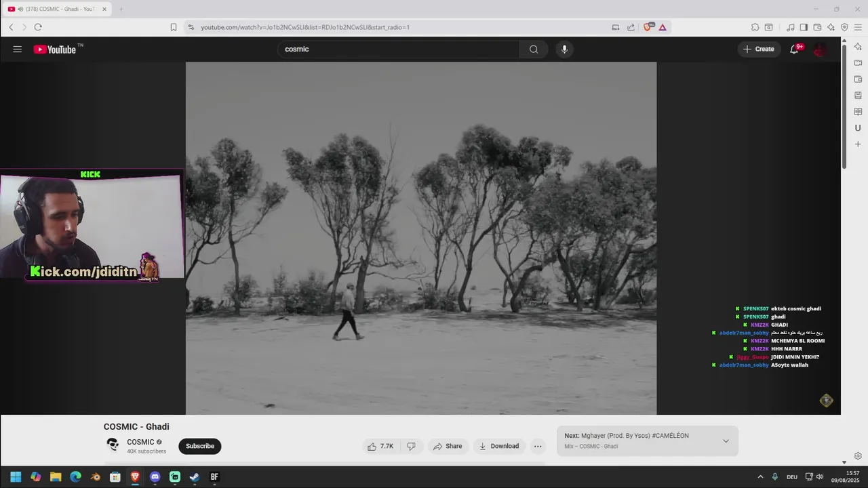
Task: Open Brave Rewards triangle icon
Action: [663, 27]
